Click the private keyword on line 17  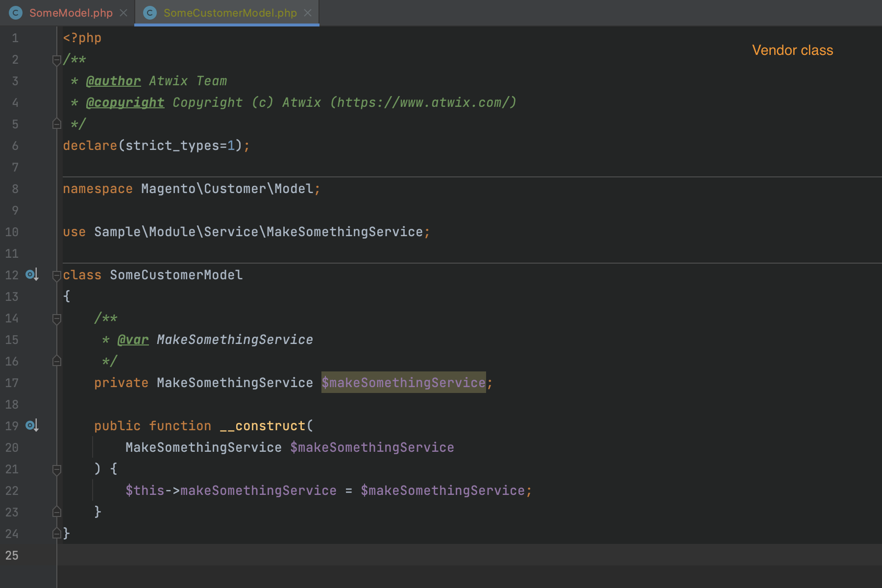[x=121, y=383]
